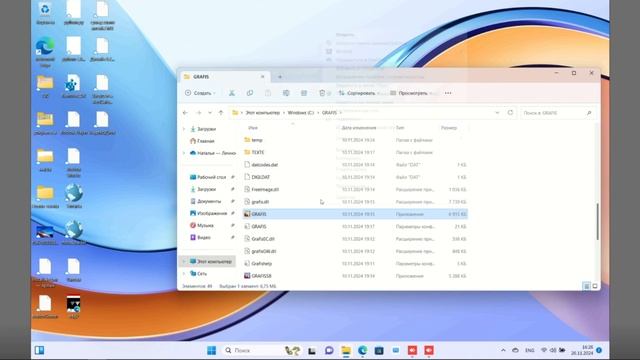Open the taskbar clock and date

[582, 350]
